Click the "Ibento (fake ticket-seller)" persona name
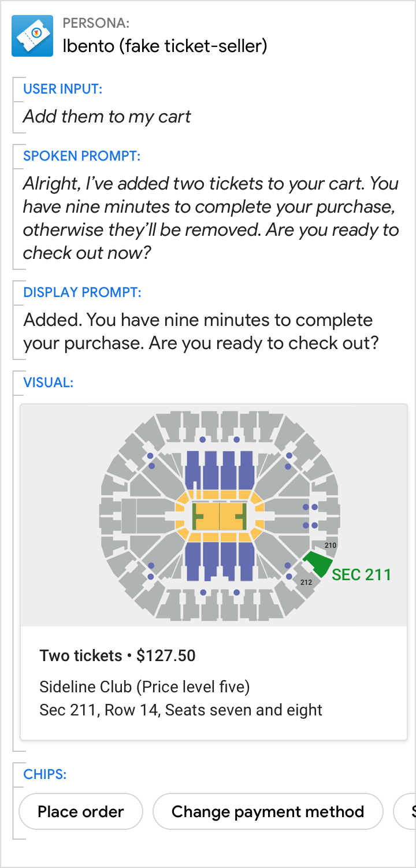The image size is (416, 868). pyautogui.click(x=165, y=46)
